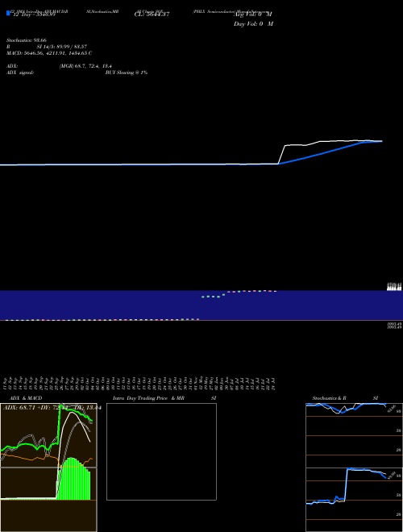Image resolution: width=403 pixels, height=532 pixels.
Task: Click the 'CL:' closing price text
Action: coord(152,15)
